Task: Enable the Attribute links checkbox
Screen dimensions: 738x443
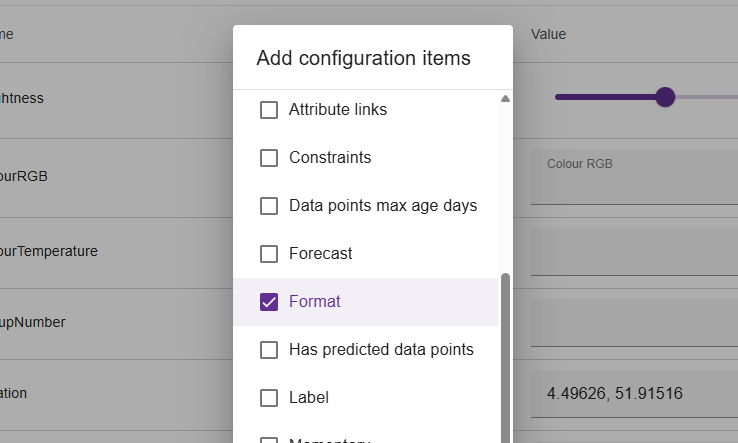Action: [x=269, y=110]
